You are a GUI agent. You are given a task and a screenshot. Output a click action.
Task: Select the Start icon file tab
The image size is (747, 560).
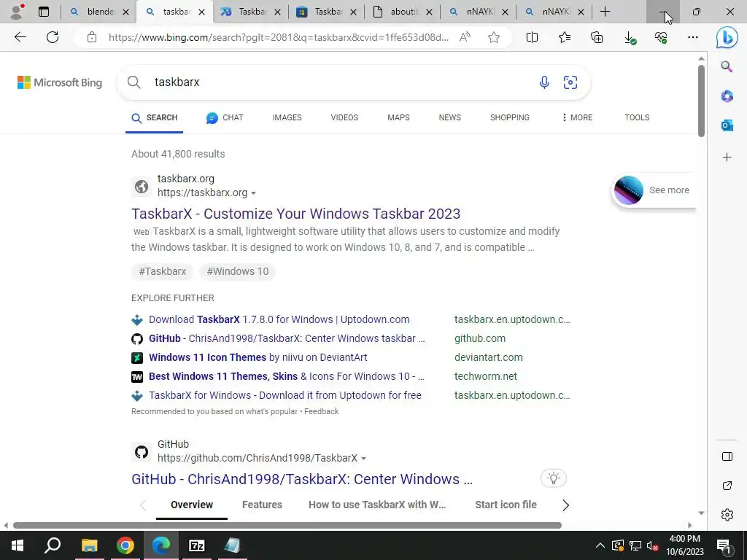[x=506, y=505]
